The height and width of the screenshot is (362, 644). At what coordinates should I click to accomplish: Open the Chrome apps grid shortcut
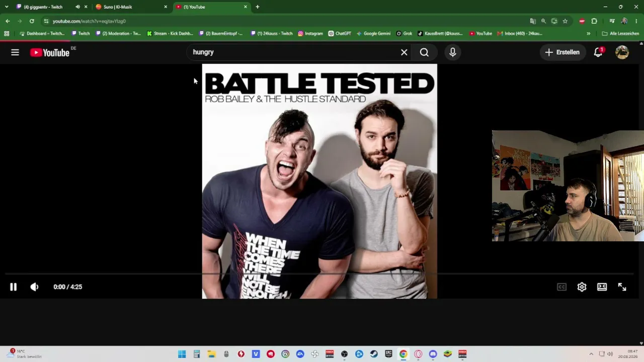pos(7,34)
